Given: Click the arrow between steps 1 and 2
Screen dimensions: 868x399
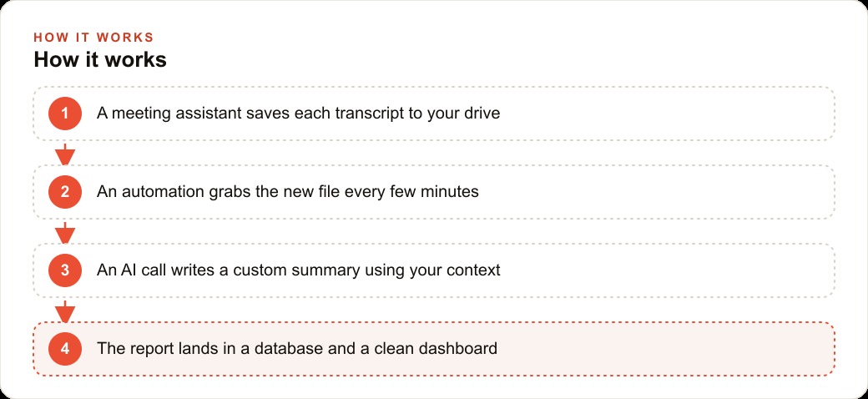Looking at the screenshot, I should [x=65, y=154].
